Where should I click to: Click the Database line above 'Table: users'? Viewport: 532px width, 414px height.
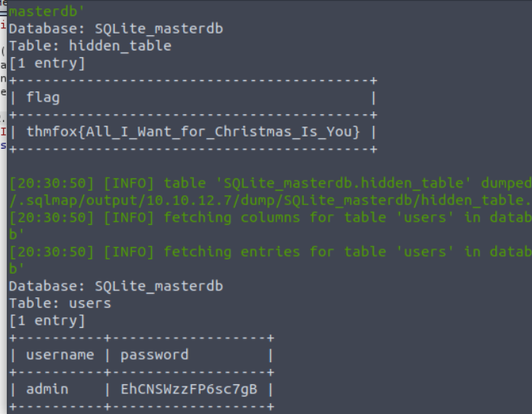click(116, 287)
